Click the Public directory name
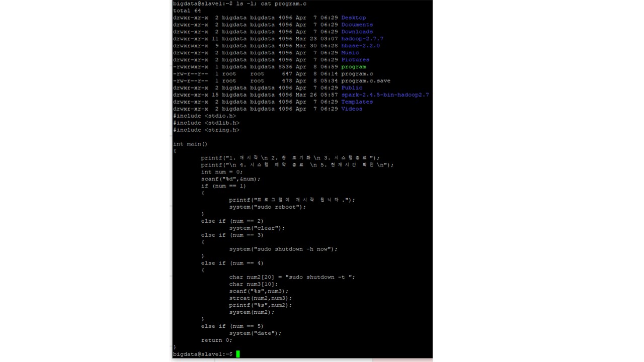644x362 pixels. click(352, 88)
